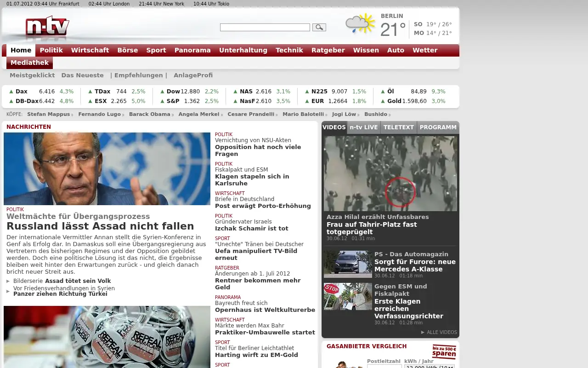Viewport: 588px width, 368px height.
Task: Focus the search text field
Action: [x=265, y=28]
